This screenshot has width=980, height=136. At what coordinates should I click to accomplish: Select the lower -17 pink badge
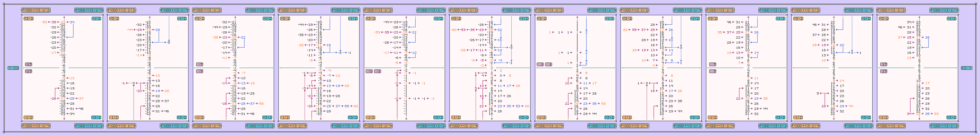(x=29, y=71)
